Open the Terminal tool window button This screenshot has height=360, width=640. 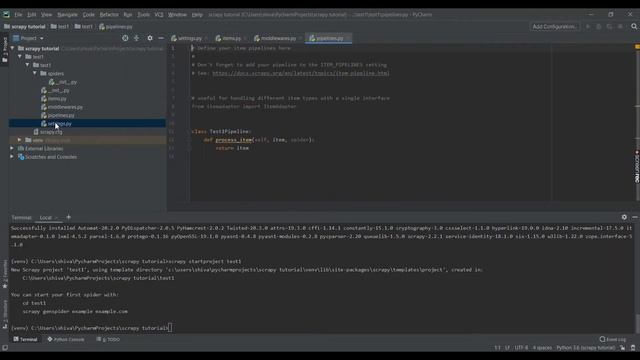click(x=25, y=339)
